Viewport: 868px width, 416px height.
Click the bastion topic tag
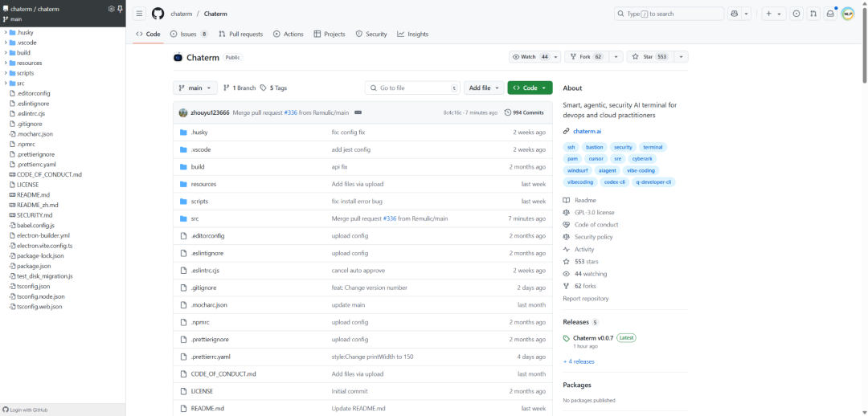pos(594,147)
